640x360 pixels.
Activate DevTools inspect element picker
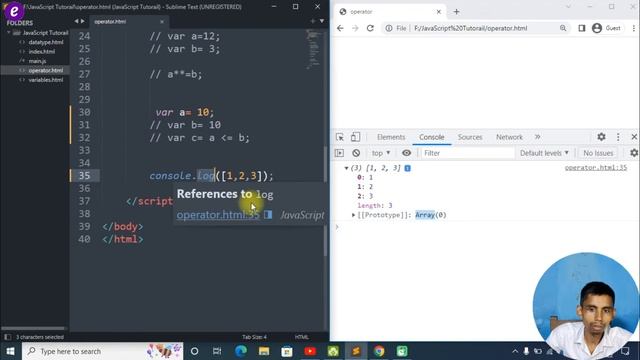[x=340, y=137]
